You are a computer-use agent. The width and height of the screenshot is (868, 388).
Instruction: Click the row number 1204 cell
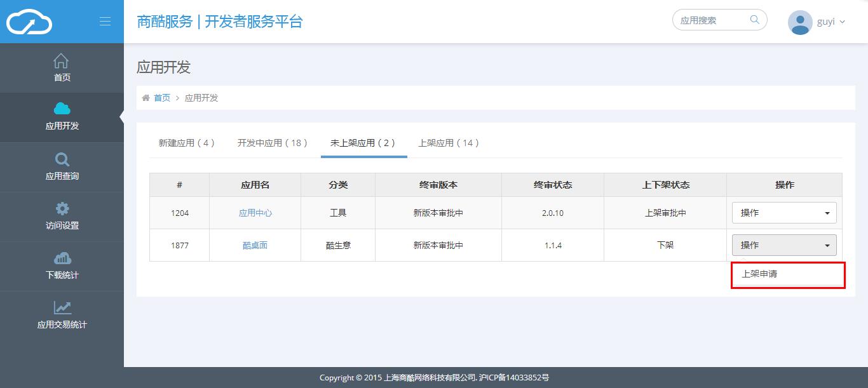tap(180, 213)
